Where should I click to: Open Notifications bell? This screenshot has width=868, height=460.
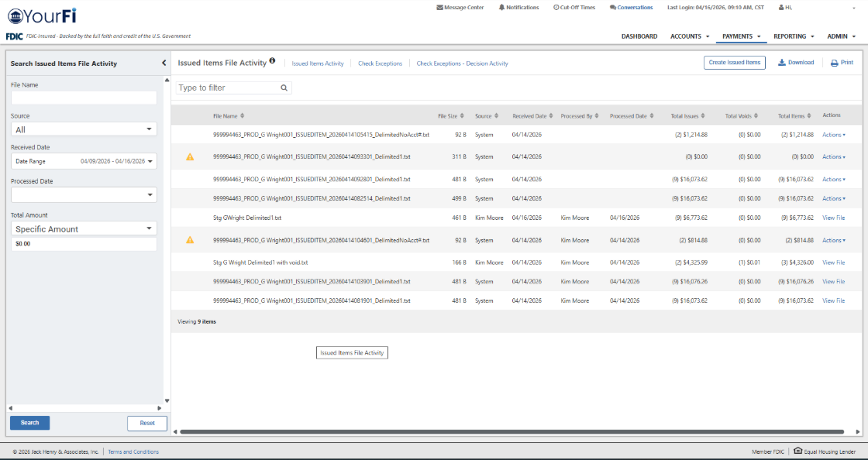coord(518,8)
